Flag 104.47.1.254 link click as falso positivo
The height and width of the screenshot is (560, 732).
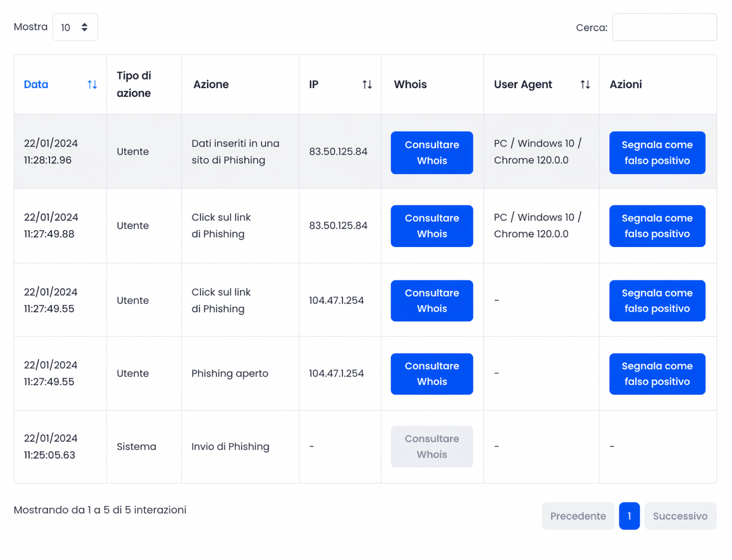coord(657,301)
